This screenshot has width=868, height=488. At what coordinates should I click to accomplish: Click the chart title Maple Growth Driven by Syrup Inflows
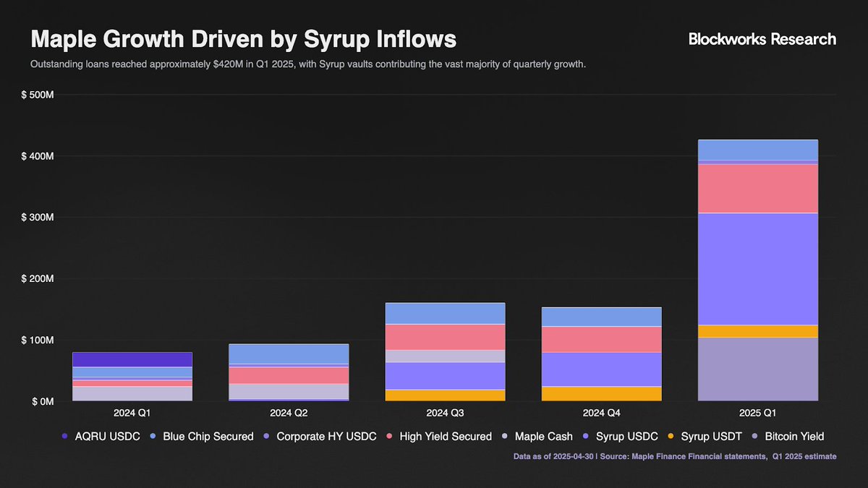click(243, 39)
